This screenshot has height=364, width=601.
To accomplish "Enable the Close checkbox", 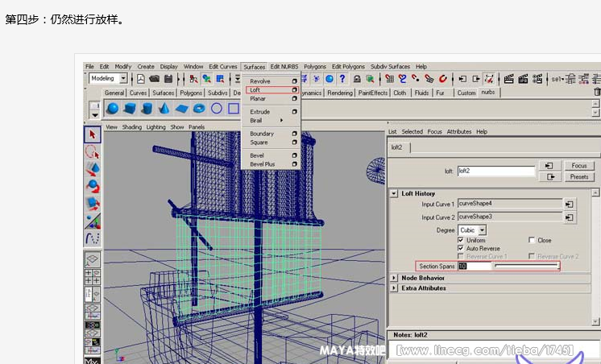I will [x=532, y=240].
